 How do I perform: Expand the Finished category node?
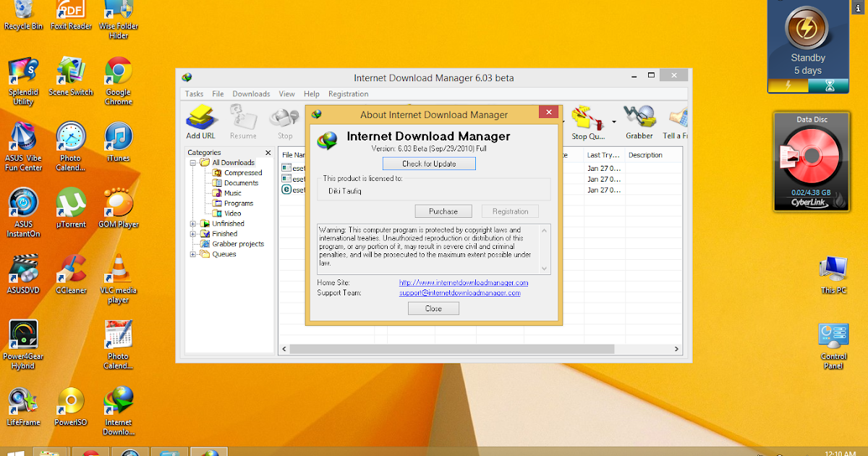193,234
